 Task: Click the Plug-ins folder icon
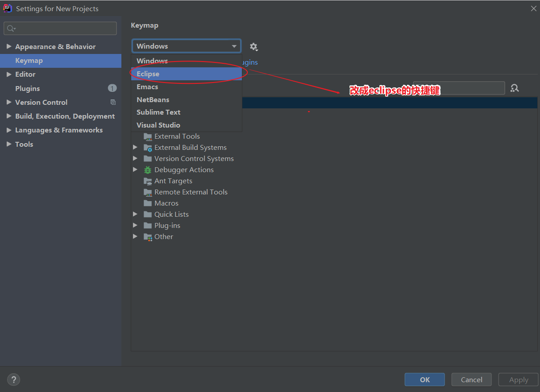(x=148, y=226)
